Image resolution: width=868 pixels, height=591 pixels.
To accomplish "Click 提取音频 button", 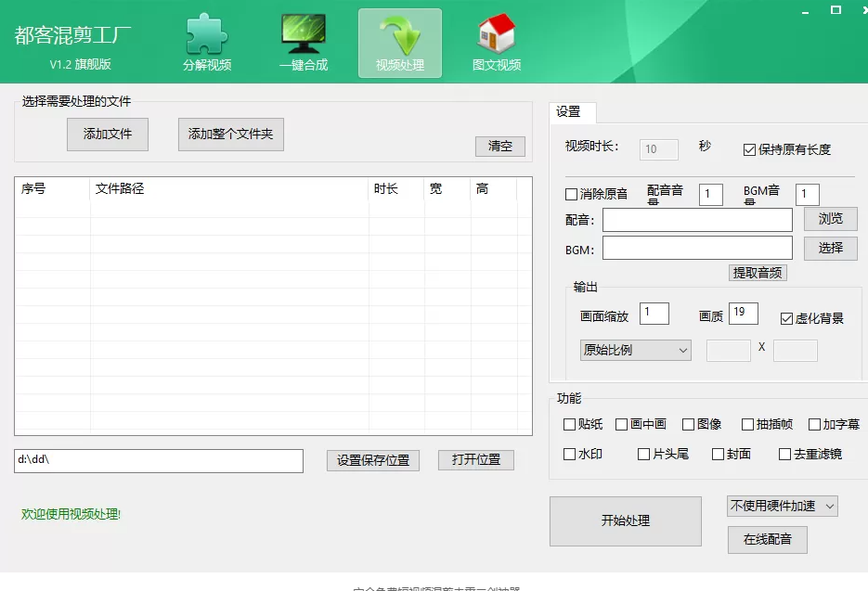I will 758,273.
